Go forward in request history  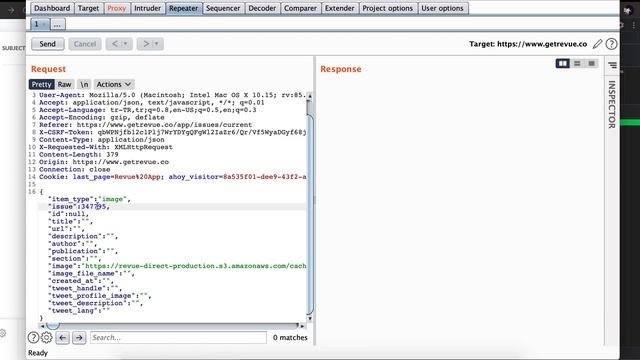[x=146, y=44]
